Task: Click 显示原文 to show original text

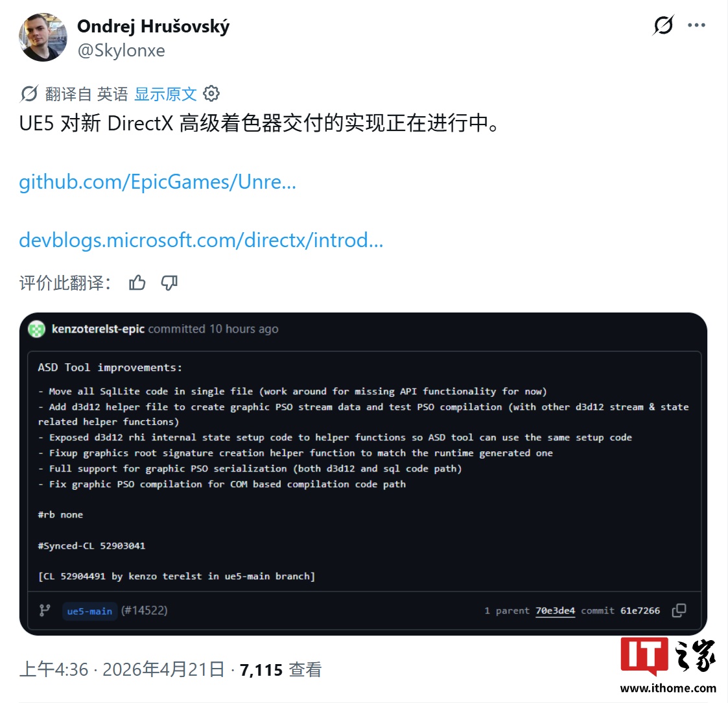Action: 165,94
